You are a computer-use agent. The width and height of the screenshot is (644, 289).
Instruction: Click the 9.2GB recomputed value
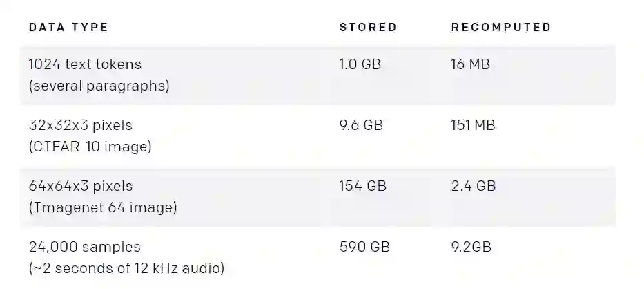click(471, 247)
